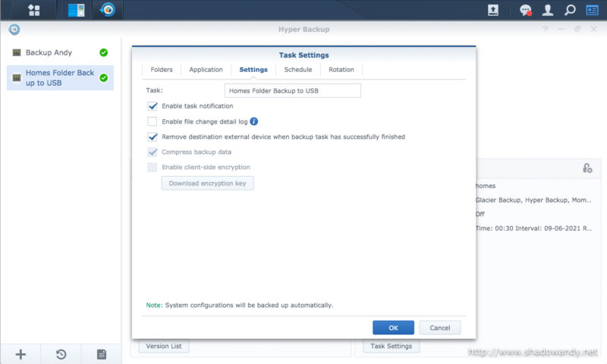
Task: Click the Homes Folder Backup drive icon
Action: coord(16,78)
